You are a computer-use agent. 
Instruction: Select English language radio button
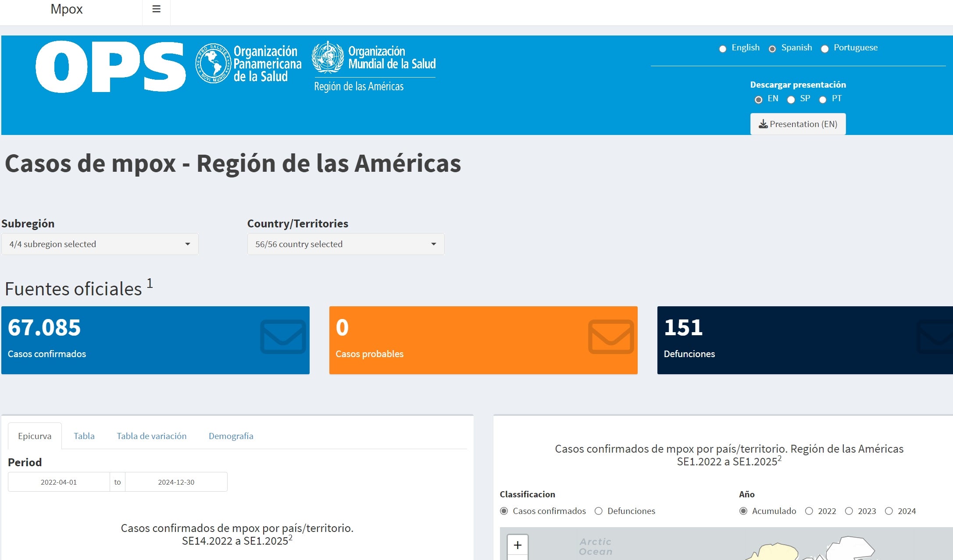point(722,49)
